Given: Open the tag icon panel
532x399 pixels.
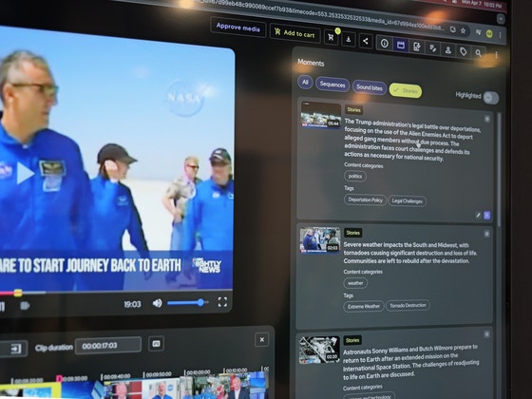Looking at the screenshot, I should coord(464,51).
